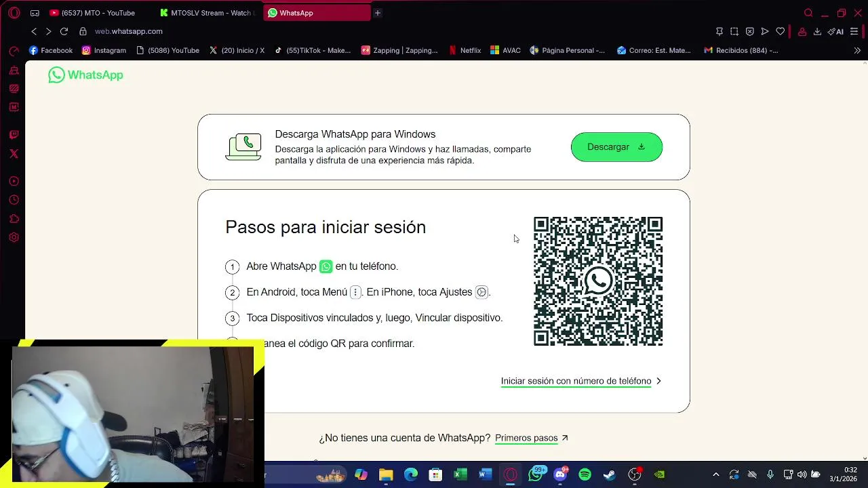Image resolution: width=868 pixels, height=488 pixels.
Task: Open Easy Setup sliders icon
Action: point(854,31)
